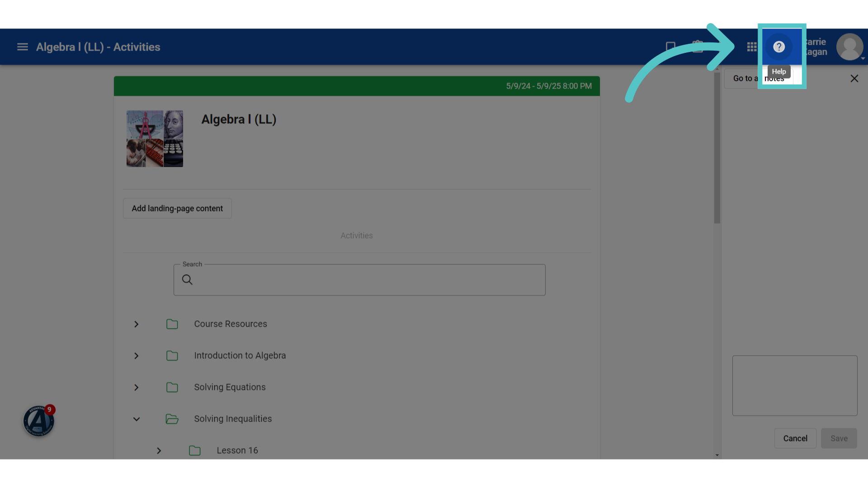Select the Lesson 16 row text
Image resolution: width=868 pixels, height=488 pixels.
tap(237, 450)
